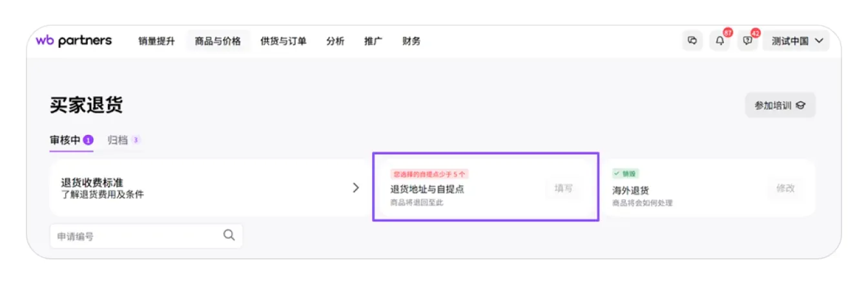Image resolution: width=868 pixels, height=284 pixels.
Task: Click the graduation cap training icon
Action: 801,105
